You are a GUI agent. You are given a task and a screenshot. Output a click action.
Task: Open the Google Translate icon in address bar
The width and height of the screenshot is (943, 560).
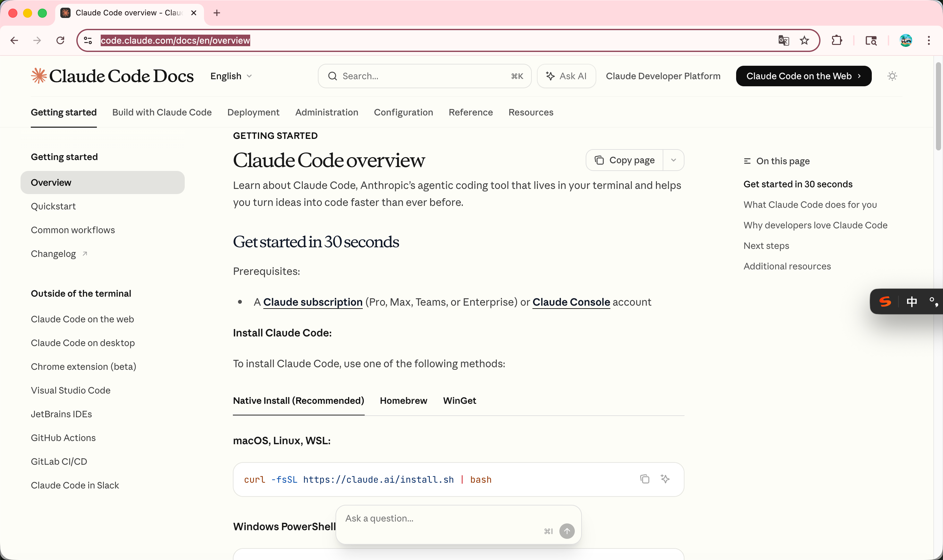tap(783, 40)
